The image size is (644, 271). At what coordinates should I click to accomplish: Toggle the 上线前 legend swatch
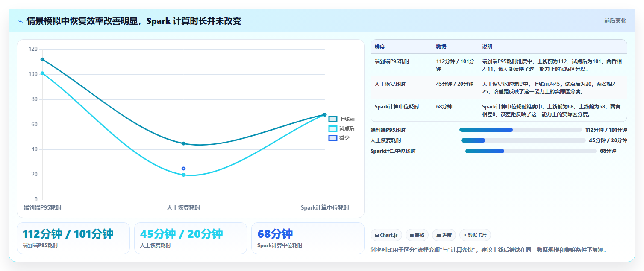pos(333,119)
